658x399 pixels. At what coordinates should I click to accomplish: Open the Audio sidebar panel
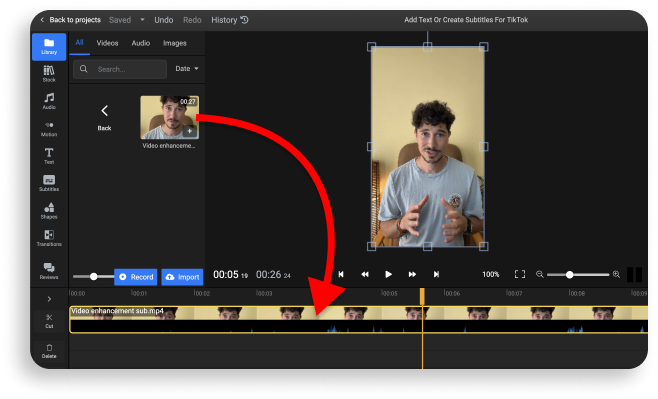click(49, 101)
